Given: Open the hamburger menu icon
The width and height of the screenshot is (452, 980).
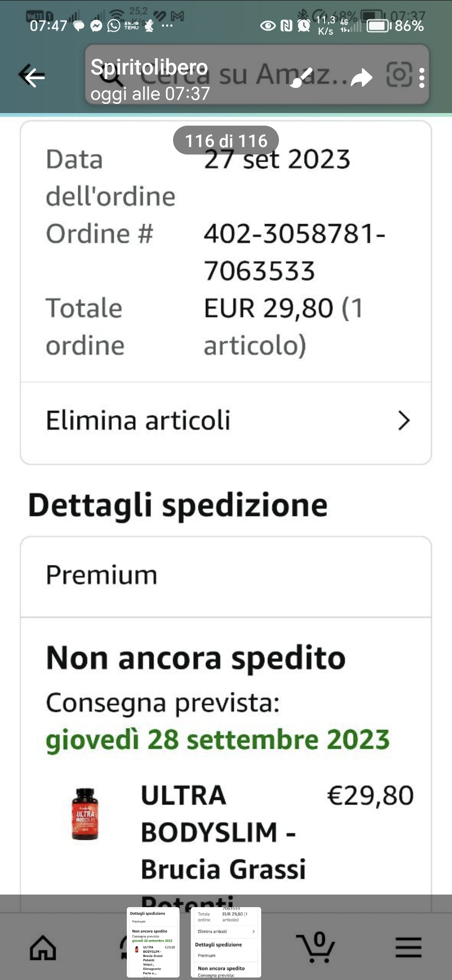Looking at the screenshot, I should tap(408, 947).
